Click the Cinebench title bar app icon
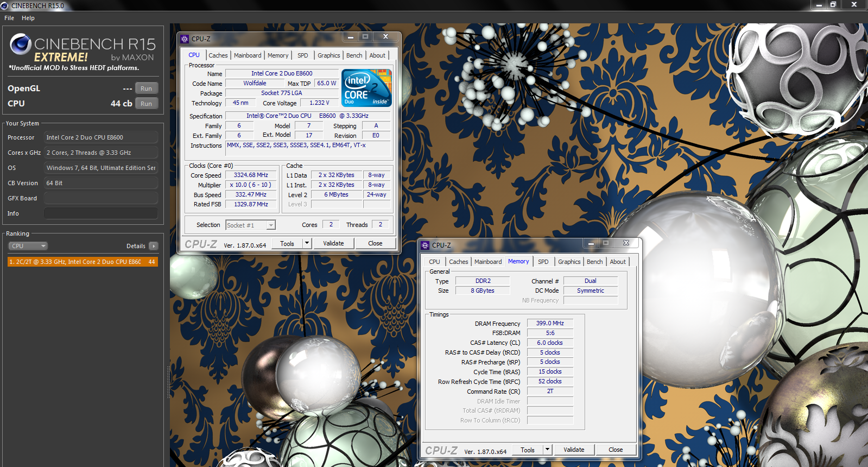 click(x=4, y=5)
